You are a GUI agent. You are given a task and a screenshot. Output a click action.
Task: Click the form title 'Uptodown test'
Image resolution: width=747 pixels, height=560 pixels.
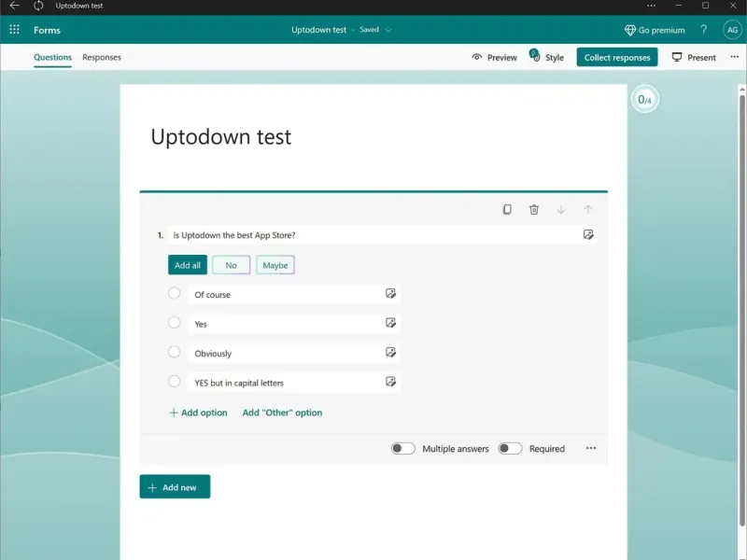(221, 136)
